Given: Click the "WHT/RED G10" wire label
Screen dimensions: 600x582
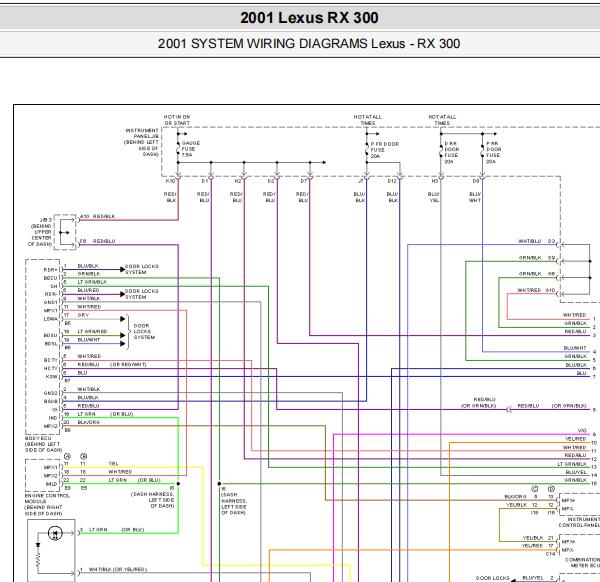Looking at the screenshot, I should pyautogui.click(x=536, y=290).
